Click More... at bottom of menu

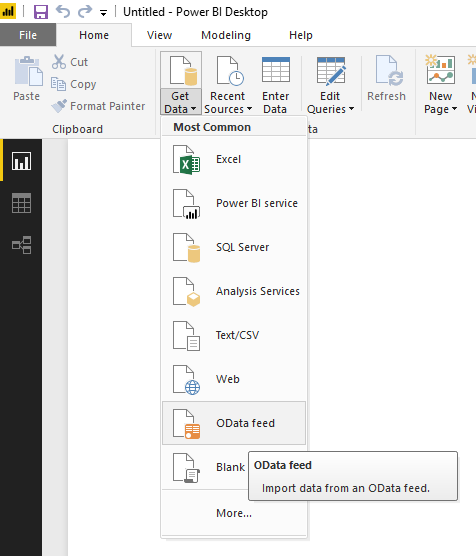[x=234, y=513]
